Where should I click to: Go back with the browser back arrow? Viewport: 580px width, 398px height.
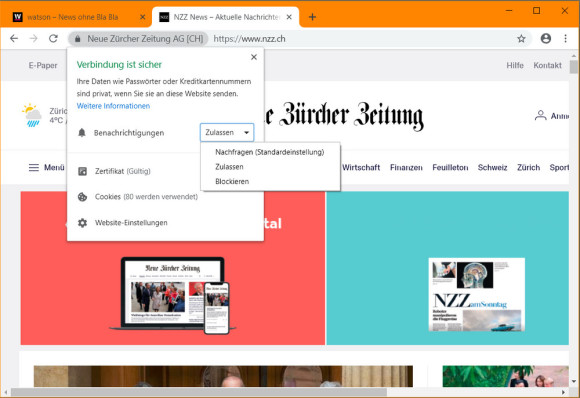[x=14, y=38]
